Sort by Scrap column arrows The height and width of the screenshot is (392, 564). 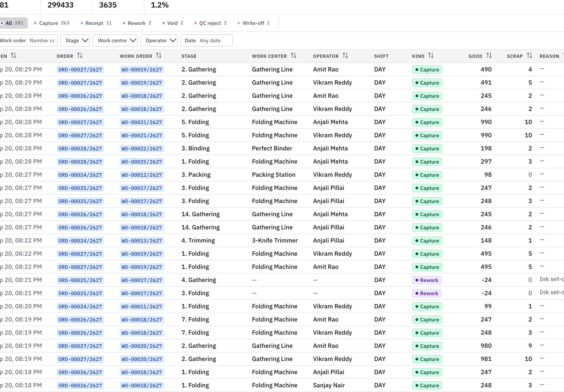(x=529, y=56)
